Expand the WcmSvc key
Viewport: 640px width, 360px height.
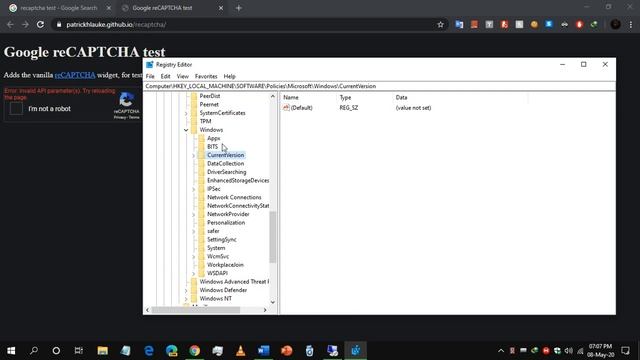coord(194,256)
